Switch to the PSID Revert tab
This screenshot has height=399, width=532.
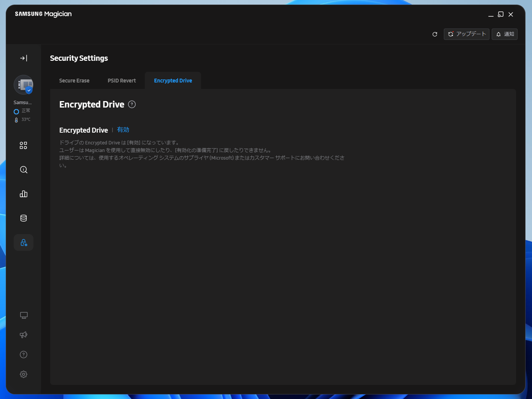click(x=122, y=81)
